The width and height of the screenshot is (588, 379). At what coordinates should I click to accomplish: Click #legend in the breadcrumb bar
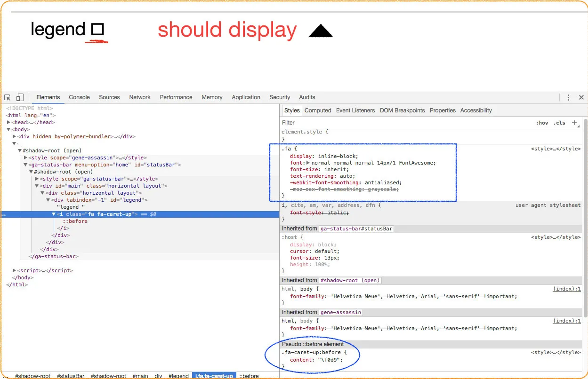click(x=178, y=376)
